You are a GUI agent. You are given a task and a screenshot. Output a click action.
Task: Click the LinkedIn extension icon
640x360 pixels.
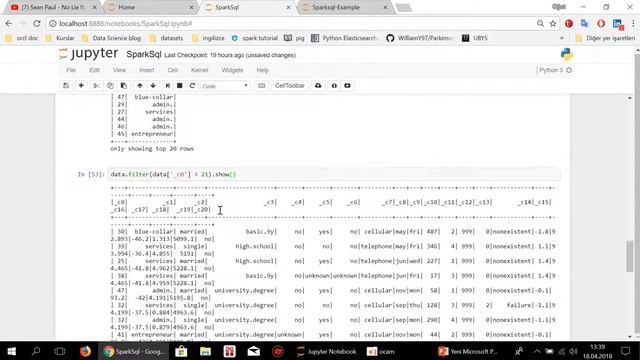pyautogui.click(x=618, y=24)
